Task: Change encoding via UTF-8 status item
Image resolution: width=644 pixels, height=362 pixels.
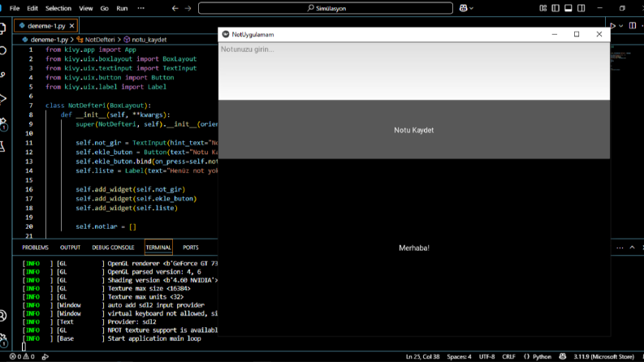Action: pos(486,356)
